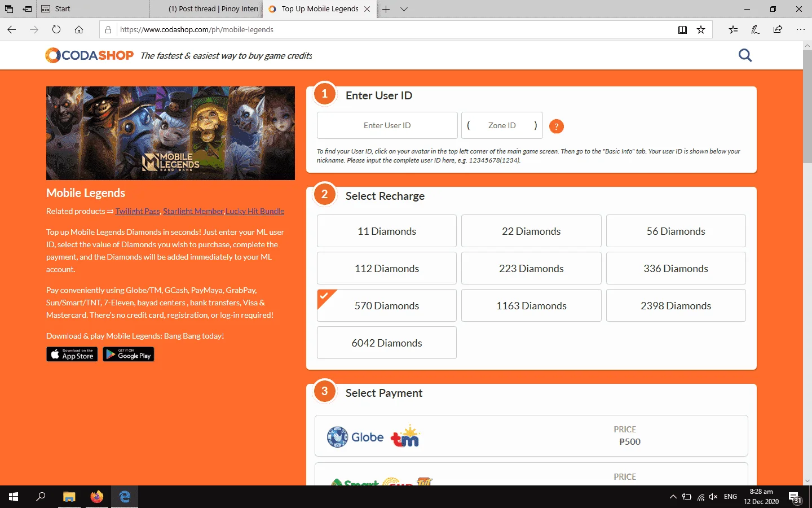The width and height of the screenshot is (812, 508).
Task: Click the browser Back arrow
Action: coord(11,29)
